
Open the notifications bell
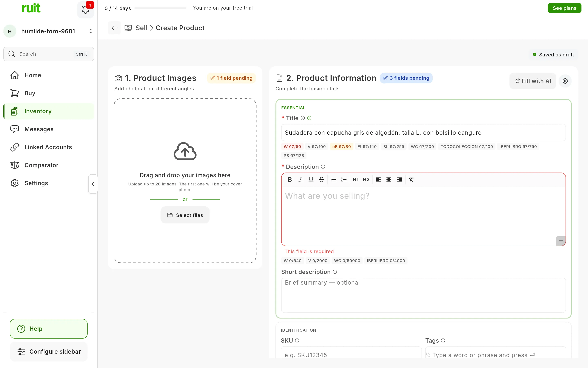click(x=85, y=9)
